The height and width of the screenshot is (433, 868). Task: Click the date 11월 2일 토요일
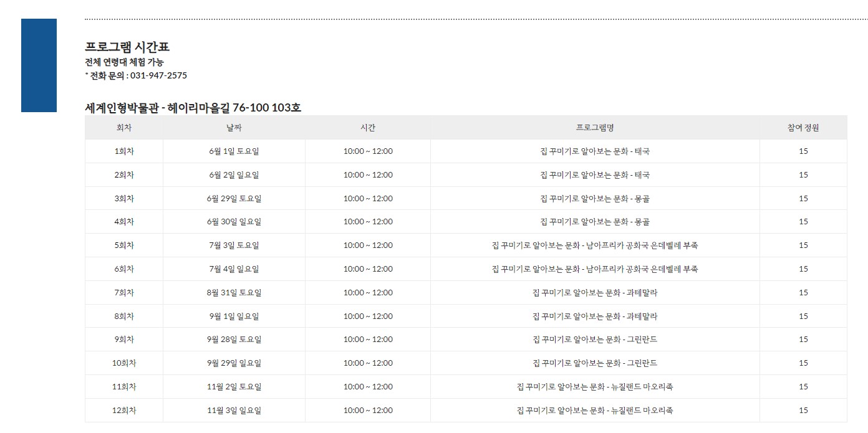234,387
